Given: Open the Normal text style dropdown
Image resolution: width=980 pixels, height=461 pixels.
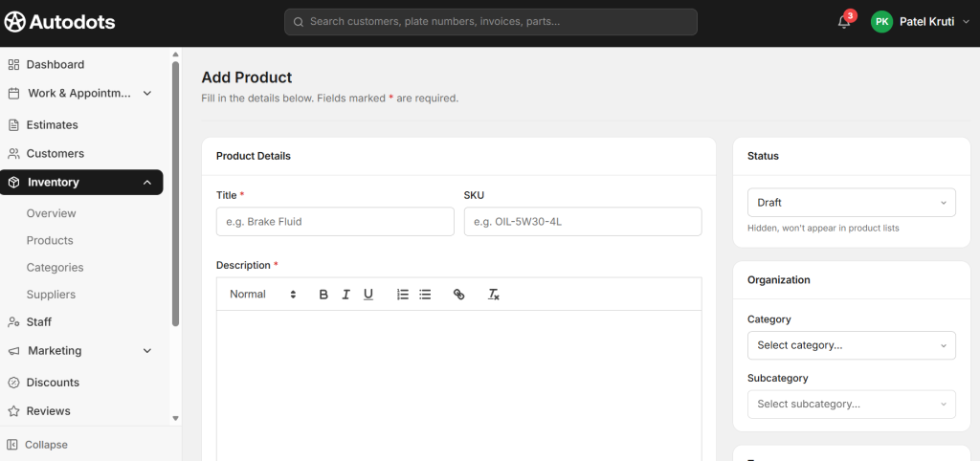Looking at the screenshot, I should point(262,295).
